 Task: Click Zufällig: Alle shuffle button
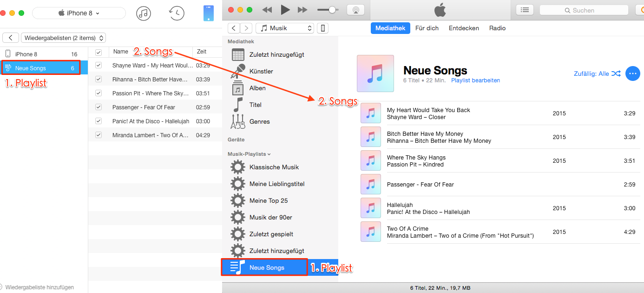(x=597, y=73)
